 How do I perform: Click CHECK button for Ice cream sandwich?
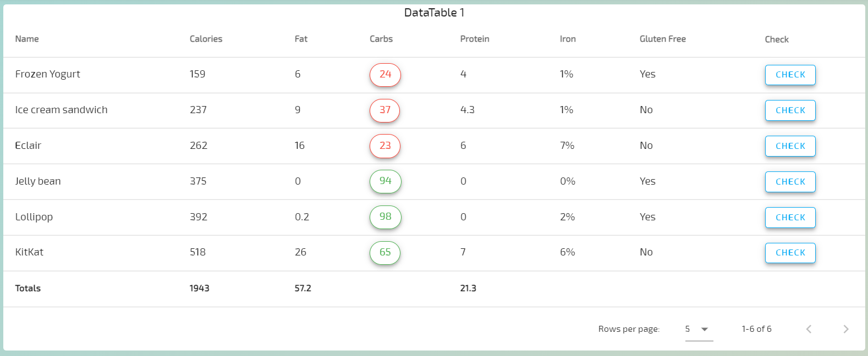point(790,110)
